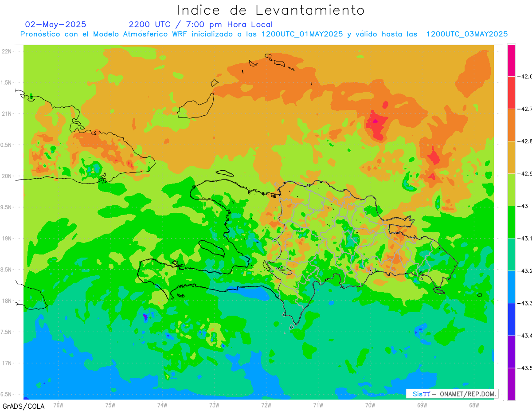This screenshot has width=532, height=411.
Task: Click the yellow-green legend swatch below -42.9
Action: (x=511, y=189)
